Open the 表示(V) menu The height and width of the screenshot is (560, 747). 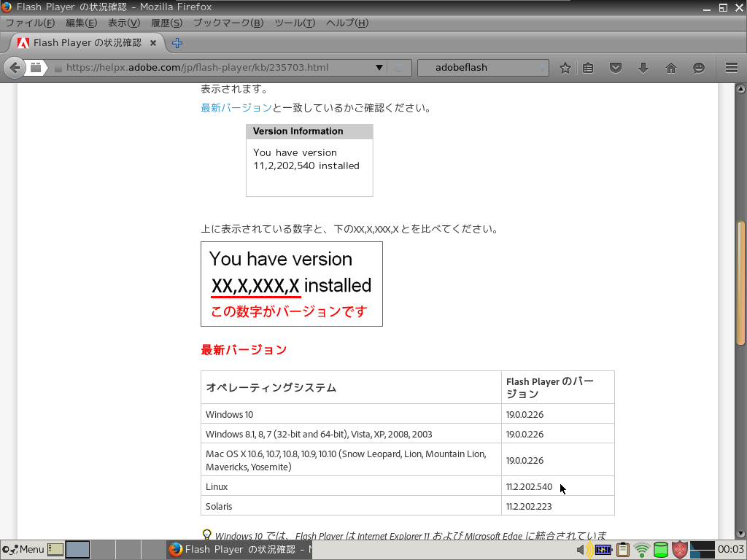pyautogui.click(x=124, y=23)
